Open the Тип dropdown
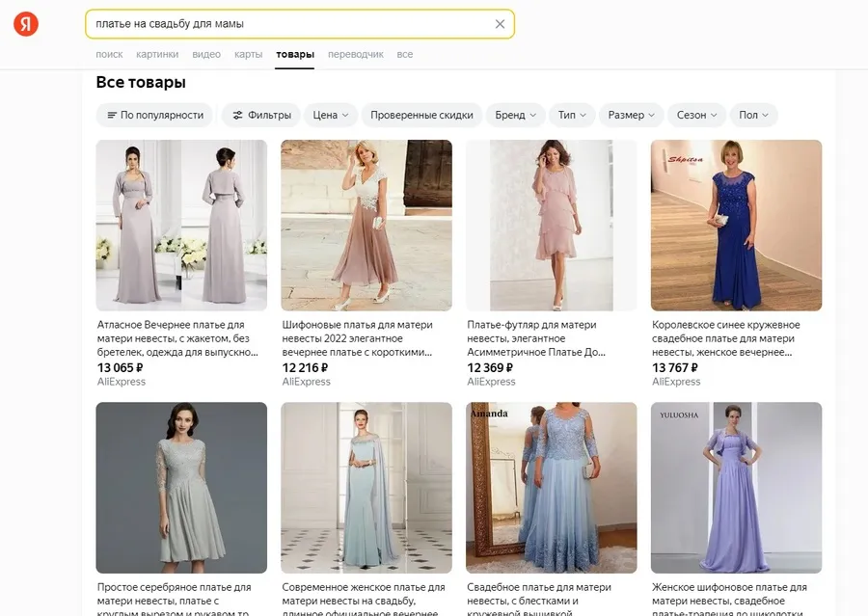Screen dimensions: 868x616 click(573, 115)
